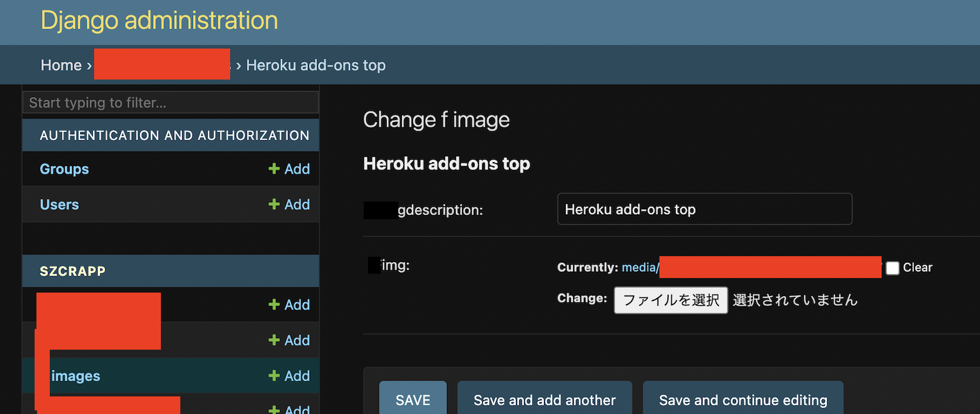Open Authentication and Authorization section header
Viewport: 980px width, 414px height.
click(175, 135)
